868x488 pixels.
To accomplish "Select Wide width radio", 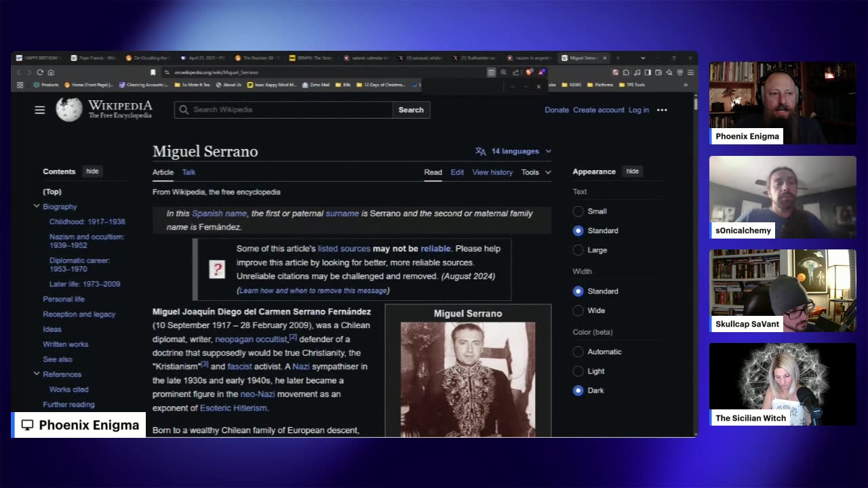I will pyautogui.click(x=578, y=310).
